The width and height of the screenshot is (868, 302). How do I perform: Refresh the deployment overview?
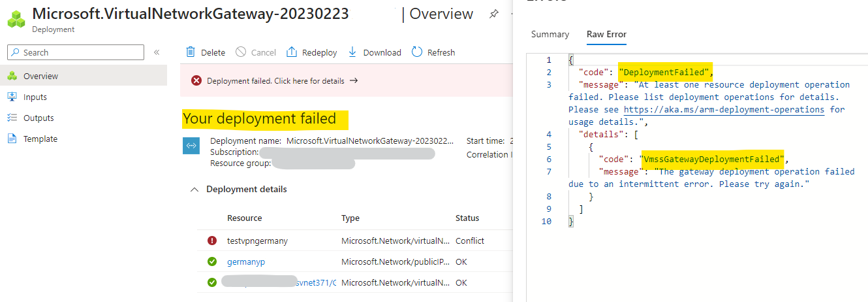[x=433, y=52]
